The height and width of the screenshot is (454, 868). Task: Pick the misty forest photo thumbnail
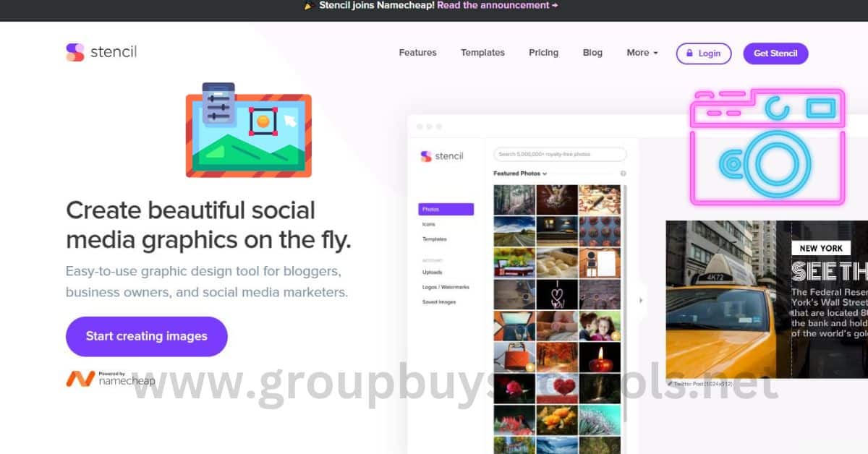point(514,200)
